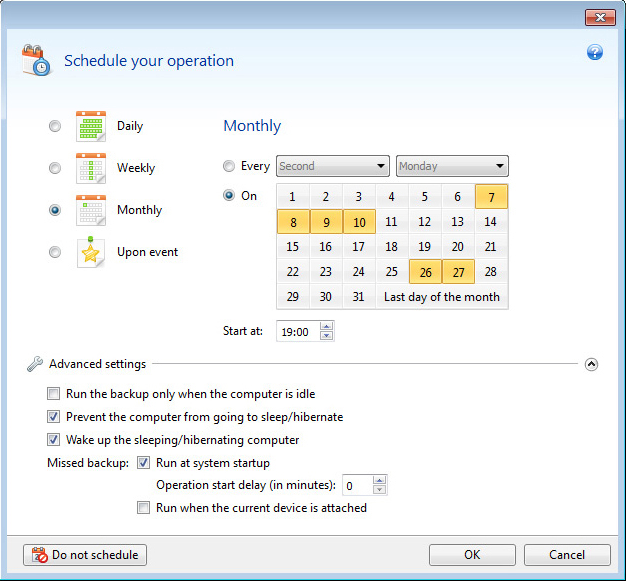This screenshot has width=626, height=581.
Task: Select the Every radio button
Action: point(230,166)
